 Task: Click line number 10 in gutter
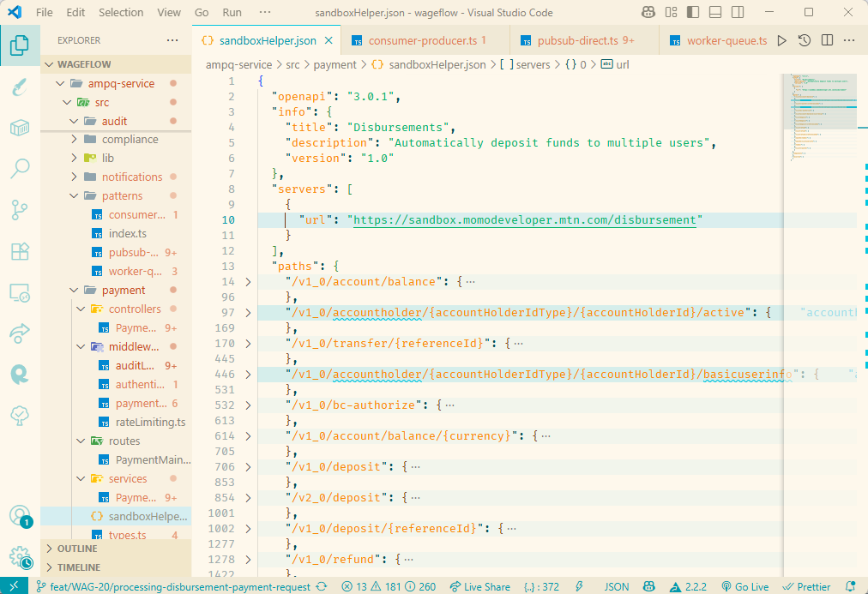click(228, 220)
